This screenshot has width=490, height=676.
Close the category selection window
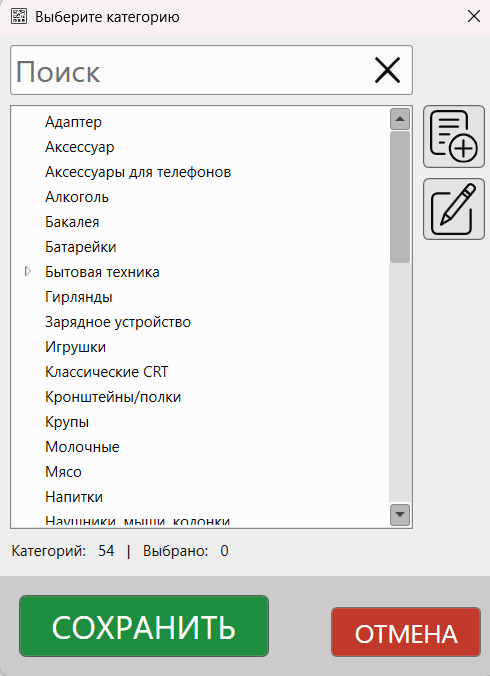(x=474, y=16)
